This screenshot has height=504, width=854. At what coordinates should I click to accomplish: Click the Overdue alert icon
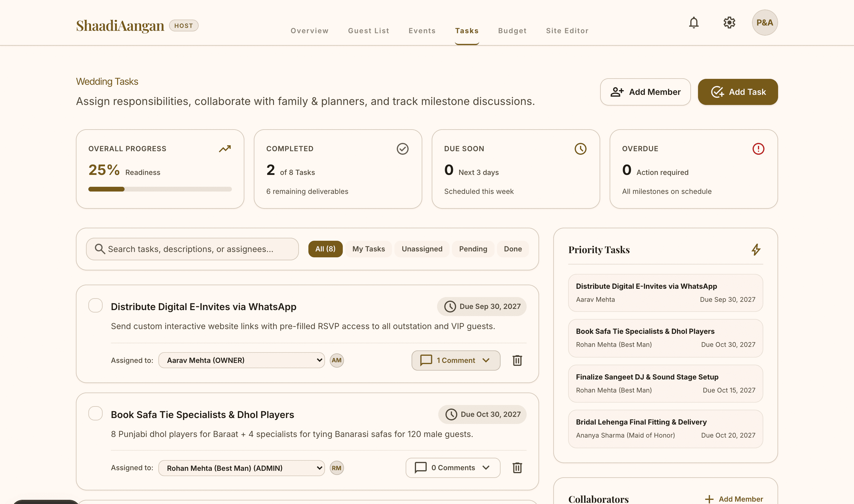758,149
